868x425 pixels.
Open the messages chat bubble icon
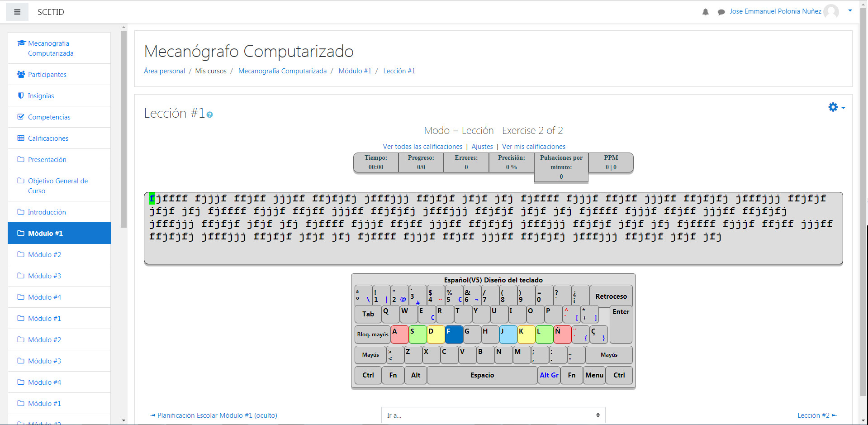[721, 12]
